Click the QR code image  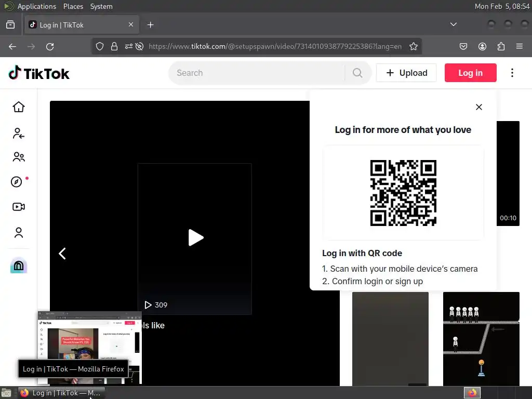tap(403, 193)
